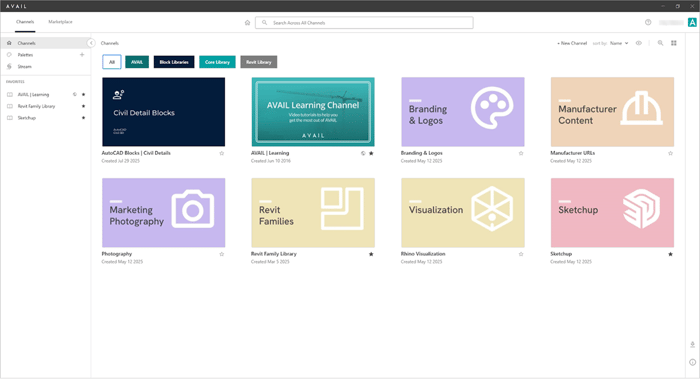This screenshot has height=379, width=700.
Task: Collapse the left sidebar panel
Action: tap(91, 43)
